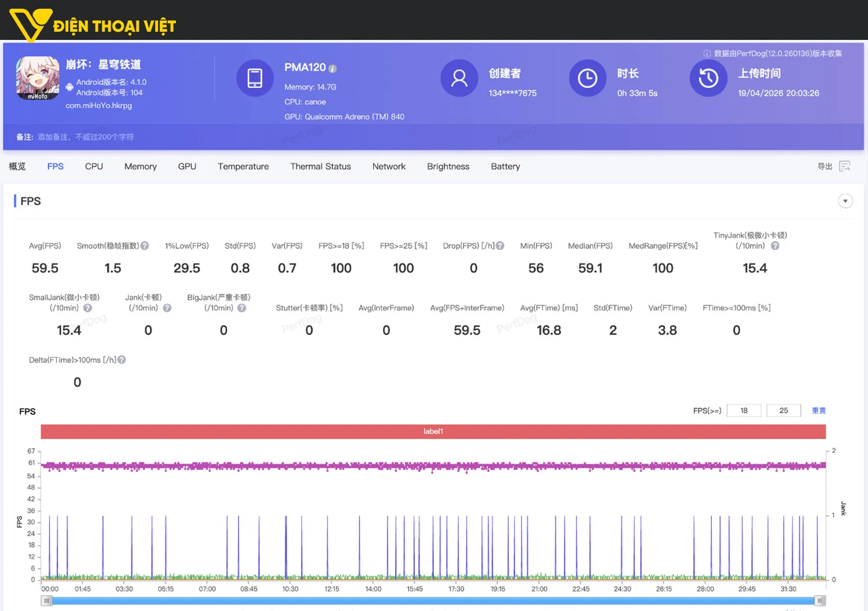
Task: Open the Thermal Status tab
Action: [x=320, y=167]
